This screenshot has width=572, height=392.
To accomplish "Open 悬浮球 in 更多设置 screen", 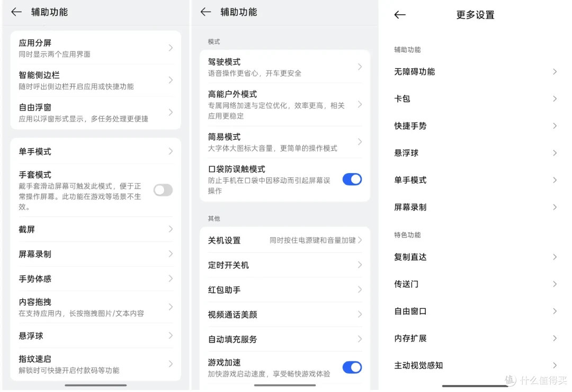I will pyautogui.click(x=475, y=153).
